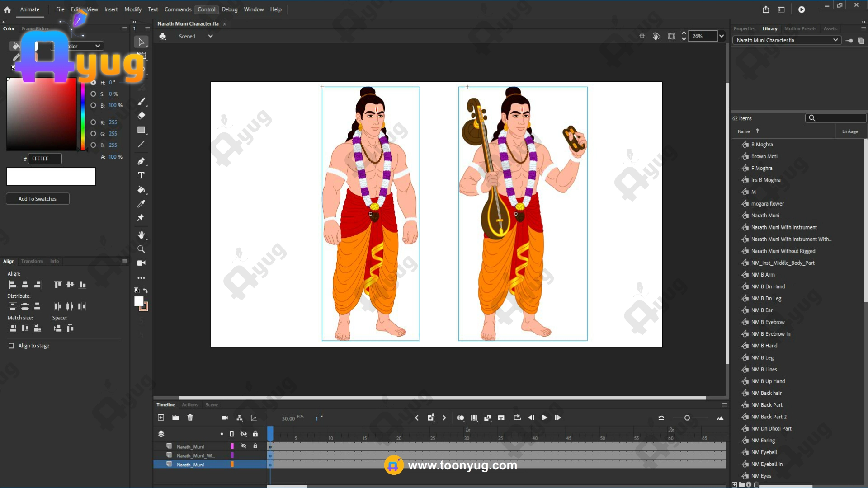Select the Hue H radio button
The height and width of the screenshot is (488, 868).
pos(93,83)
